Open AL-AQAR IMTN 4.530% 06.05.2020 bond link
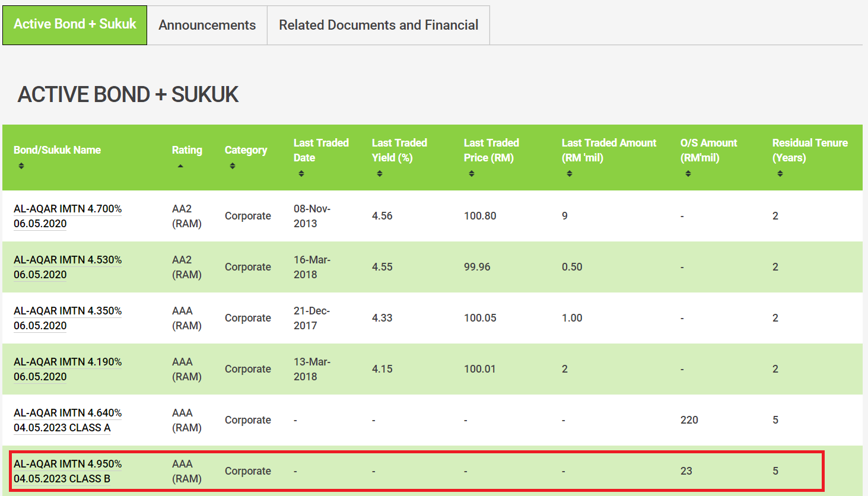The width and height of the screenshot is (868, 496). (68, 267)
